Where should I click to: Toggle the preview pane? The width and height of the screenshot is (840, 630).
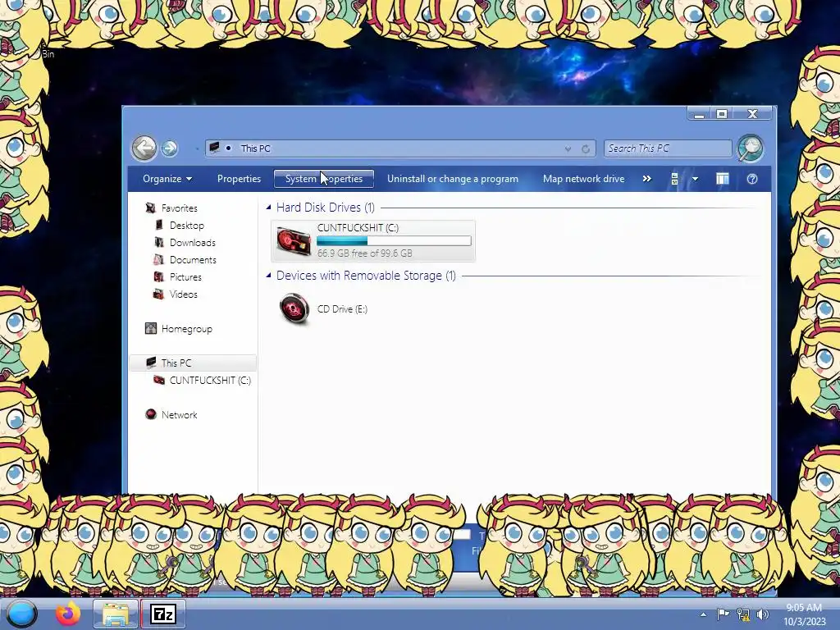tap(722, 179)
